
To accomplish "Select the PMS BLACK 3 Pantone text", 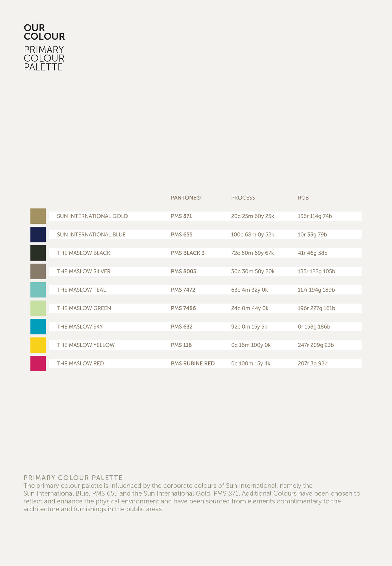I will tap(188, 253).
